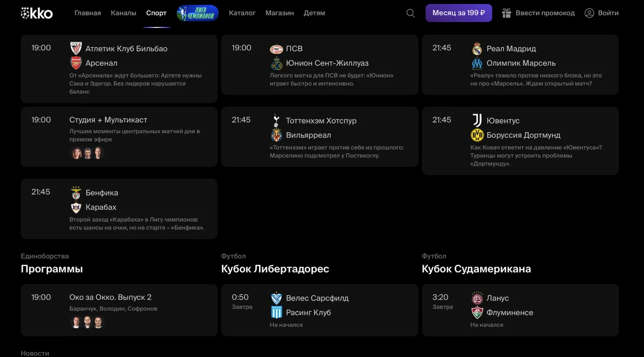Click the Qarabag club crest
The image size is (644, 357).
[x=76, y=207]
